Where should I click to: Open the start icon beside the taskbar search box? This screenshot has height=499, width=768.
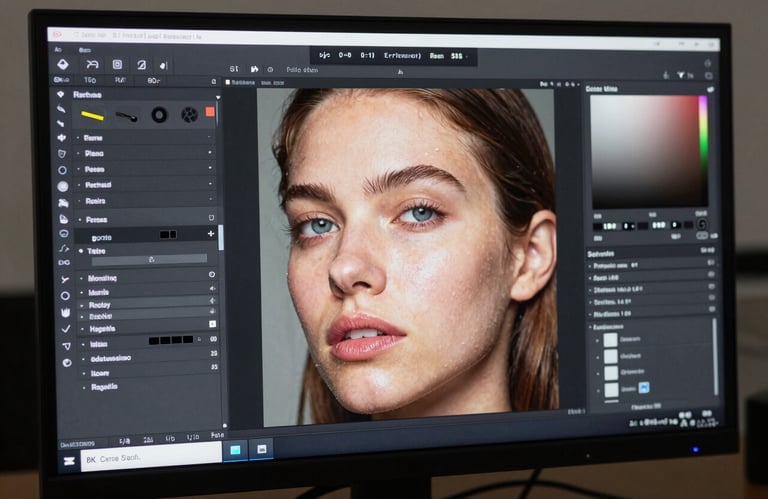pyautogui.click(x=69, y=461)
